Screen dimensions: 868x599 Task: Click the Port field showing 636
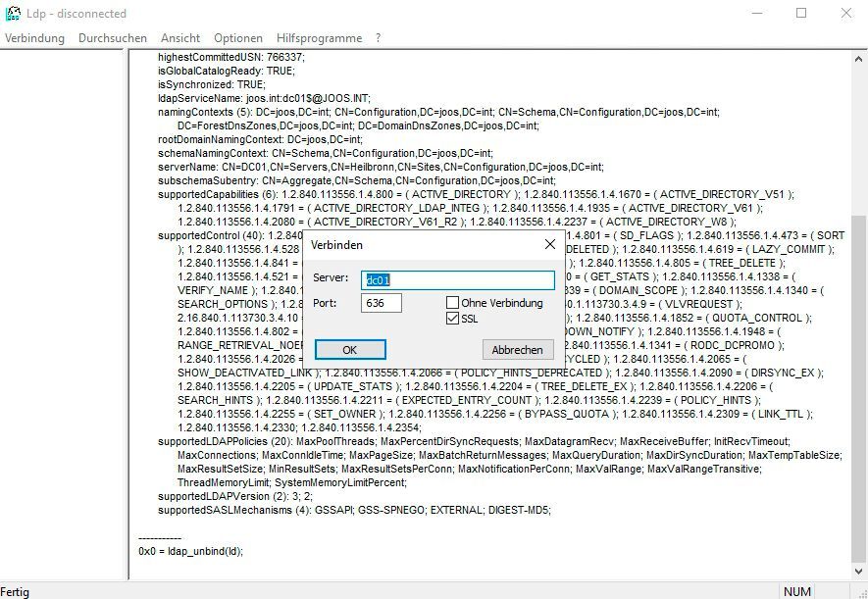(381, 303)
